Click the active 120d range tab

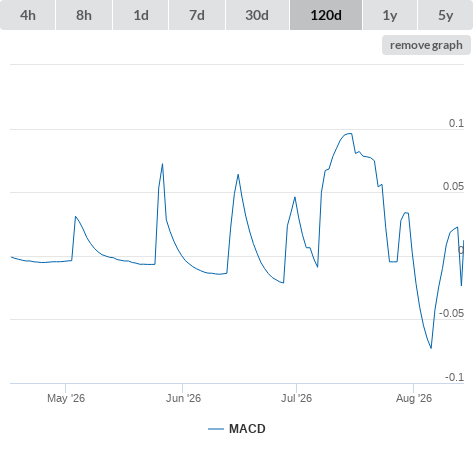326,15
